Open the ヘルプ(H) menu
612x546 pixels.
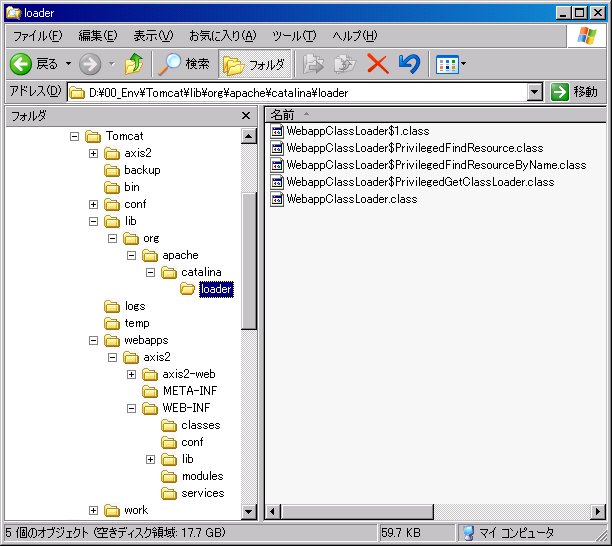tap(355, 36)
